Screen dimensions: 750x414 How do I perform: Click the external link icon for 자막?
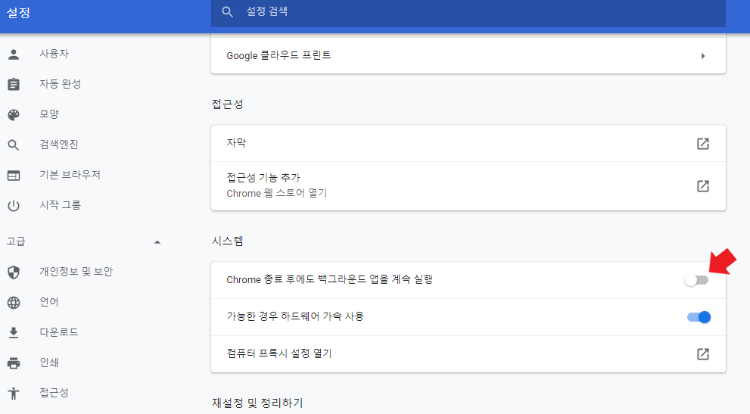pos(703,144)
